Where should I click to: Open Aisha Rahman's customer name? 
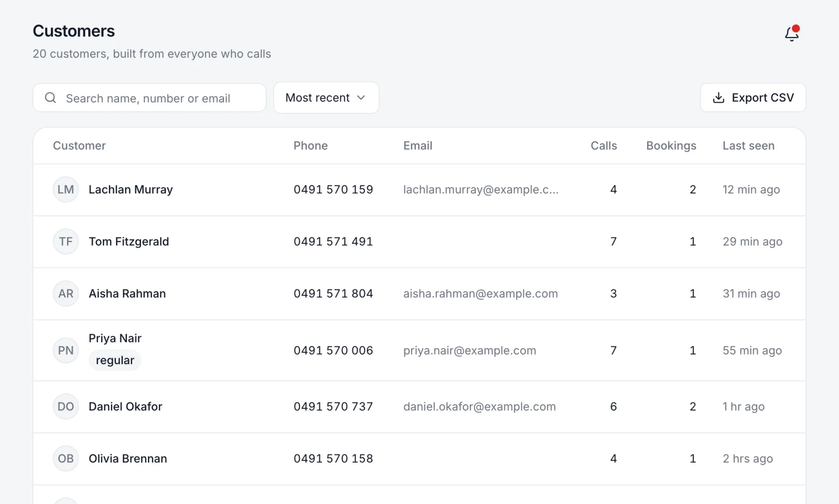(x=127, y=293)
